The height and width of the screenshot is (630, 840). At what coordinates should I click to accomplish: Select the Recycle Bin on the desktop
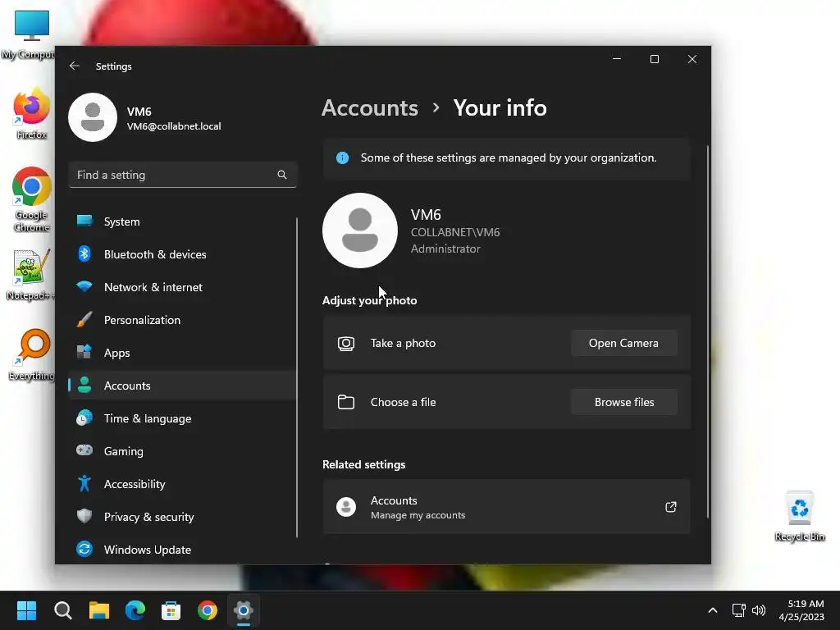pyautogui.click(x=799, y=517)
